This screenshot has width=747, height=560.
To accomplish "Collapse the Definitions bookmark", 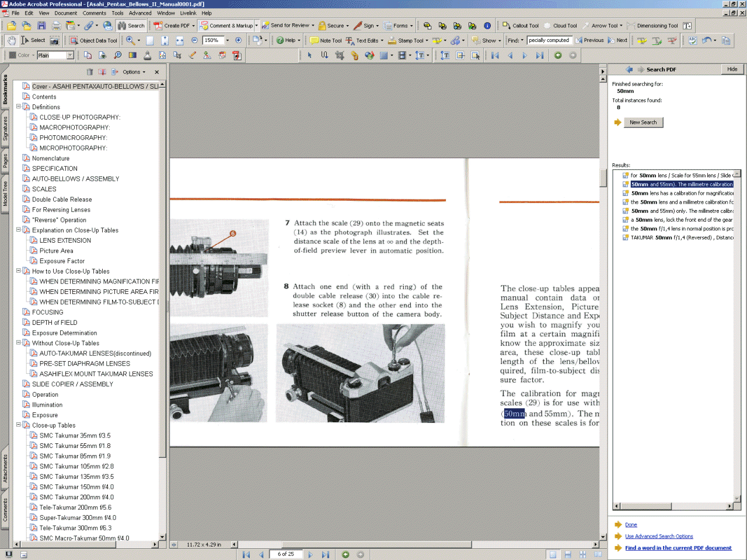I will pyautogui.click(x=18, y=107).
